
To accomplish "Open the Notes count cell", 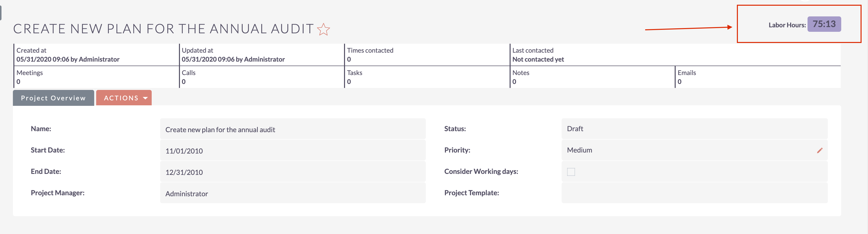I will (592, 77).
